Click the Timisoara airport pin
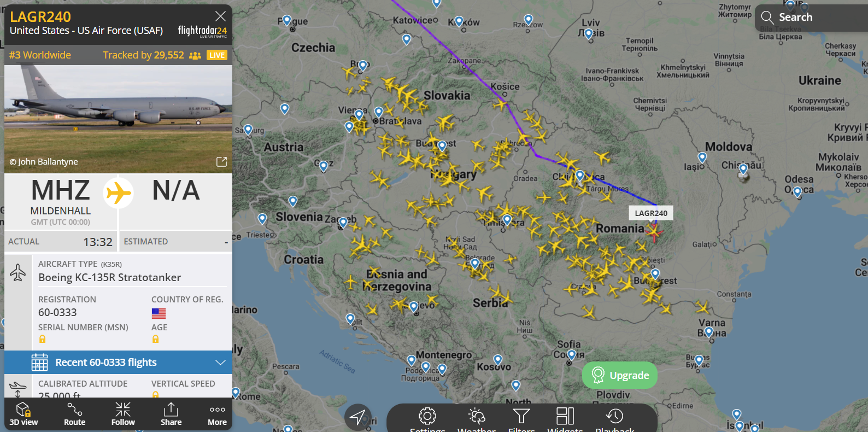This screenshot has width=868, height=432. pos(507,220)
